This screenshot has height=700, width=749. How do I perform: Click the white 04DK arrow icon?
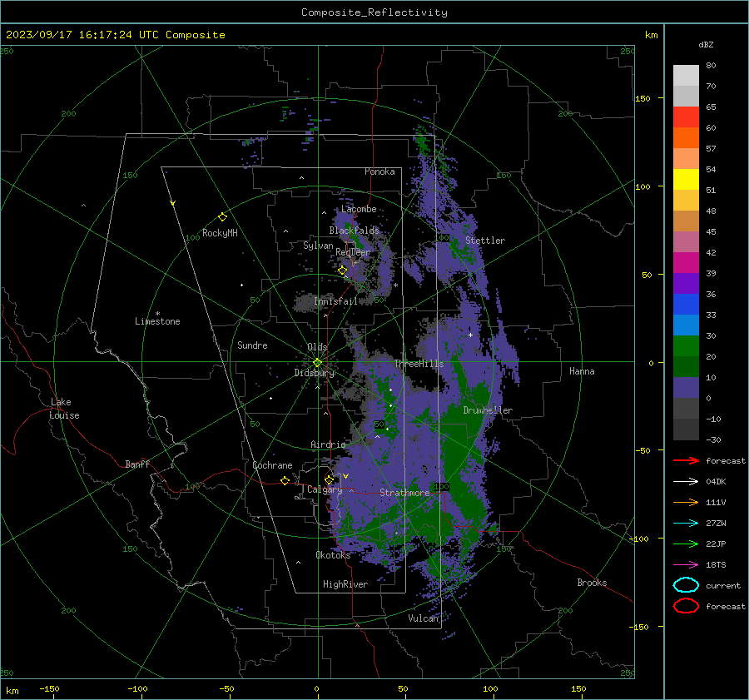tap(686, 481)
